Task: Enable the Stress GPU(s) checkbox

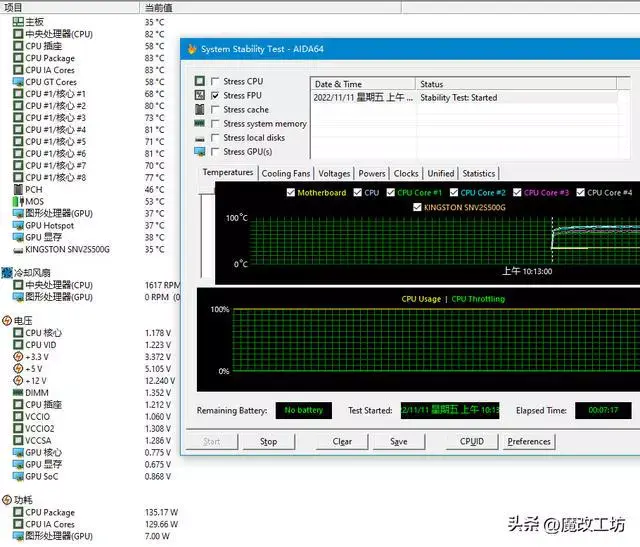Action: [x=215, y=151]
